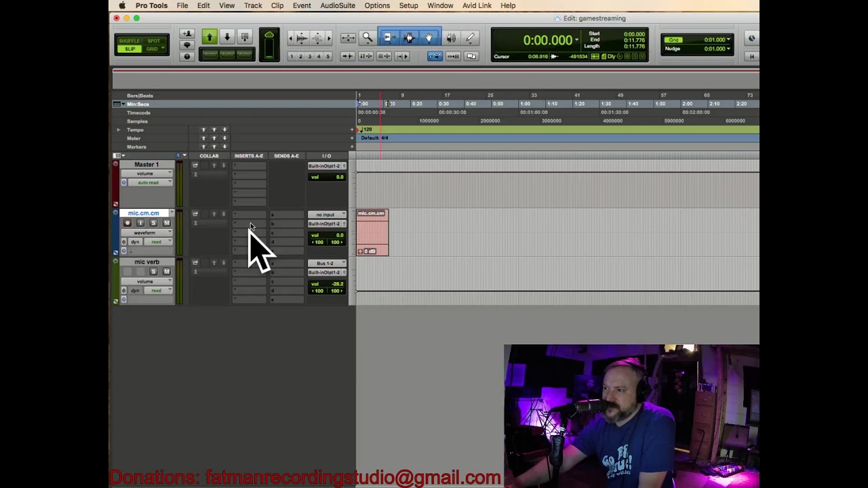Open the Apple menu
The image size is (868, 488).
coord(122,5)
